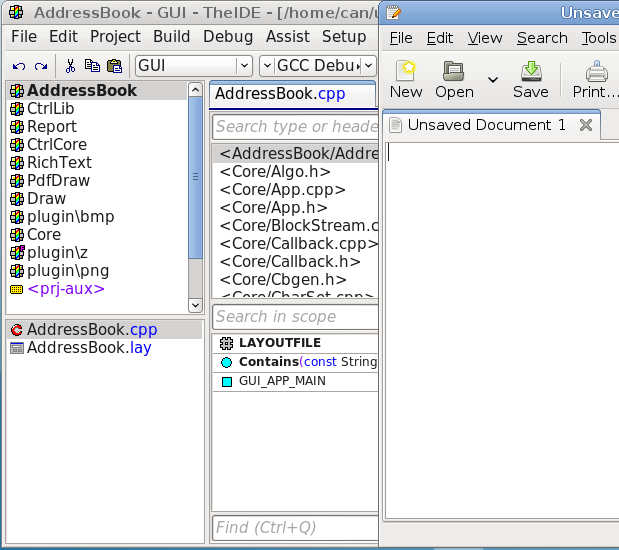Click the Copy icon in TheIDE toolbar
The width and height of the screenshot is (619, 550).
pos(92,66)
